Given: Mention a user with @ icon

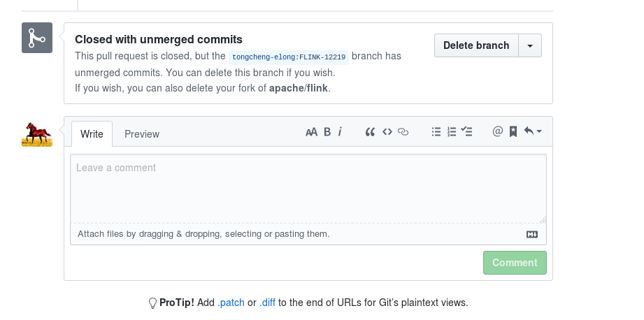Looking at the screenshot, I should pyautogui.click(x=497, y=131).
